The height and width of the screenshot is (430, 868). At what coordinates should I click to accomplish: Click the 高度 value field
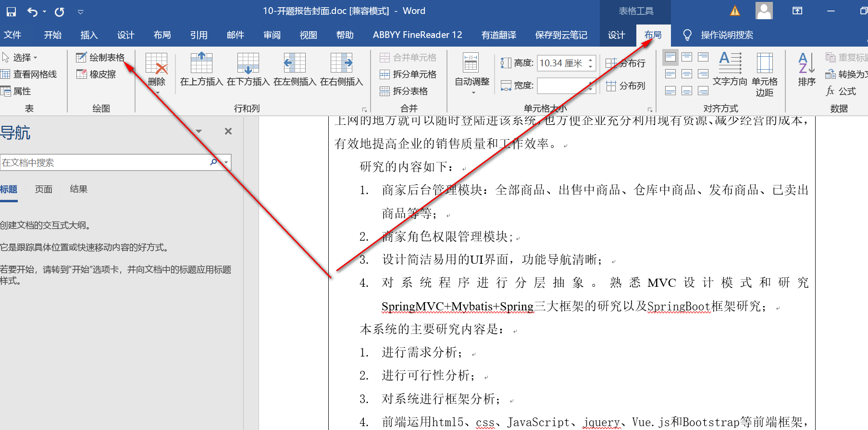(561, 63)
